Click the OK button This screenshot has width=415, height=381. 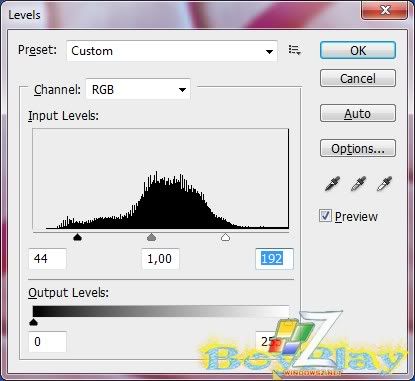coord(358,50)
